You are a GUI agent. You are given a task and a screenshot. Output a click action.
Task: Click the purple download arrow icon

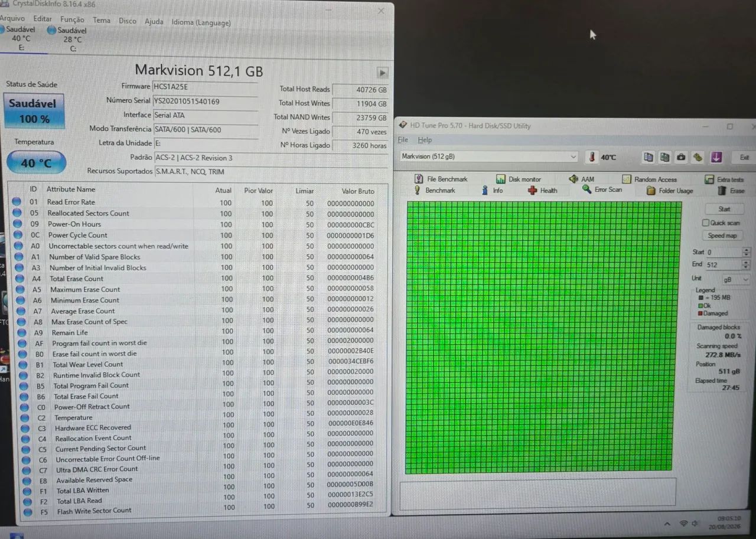[x=716, y=157]
